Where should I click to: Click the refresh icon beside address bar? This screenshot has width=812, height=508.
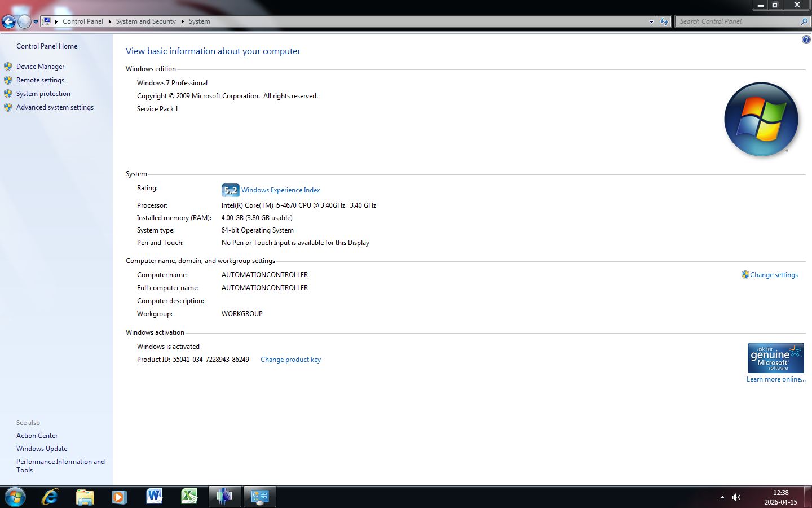(x=664, y=22)
